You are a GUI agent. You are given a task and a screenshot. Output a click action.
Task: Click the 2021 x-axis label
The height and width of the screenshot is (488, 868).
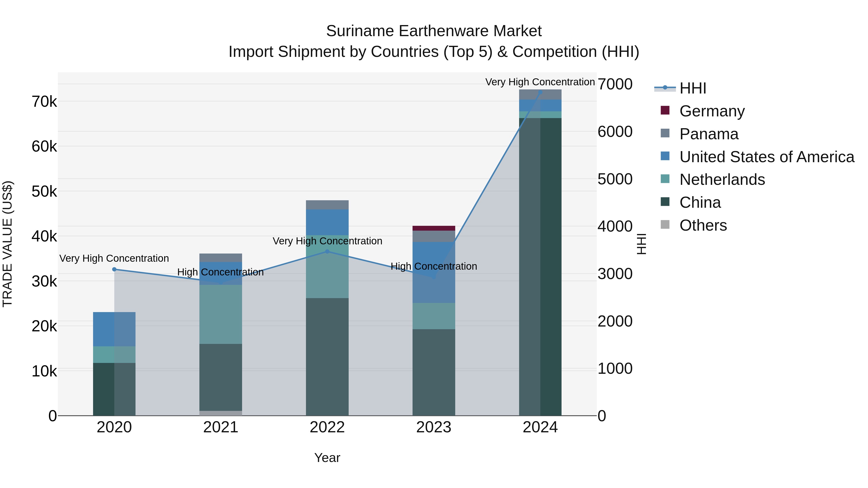pos(221,427)
